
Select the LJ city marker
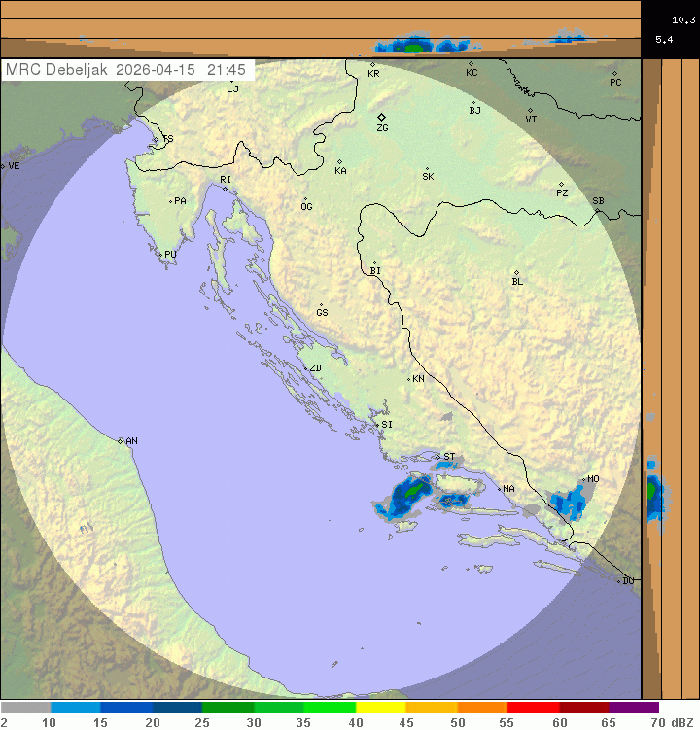231,84
